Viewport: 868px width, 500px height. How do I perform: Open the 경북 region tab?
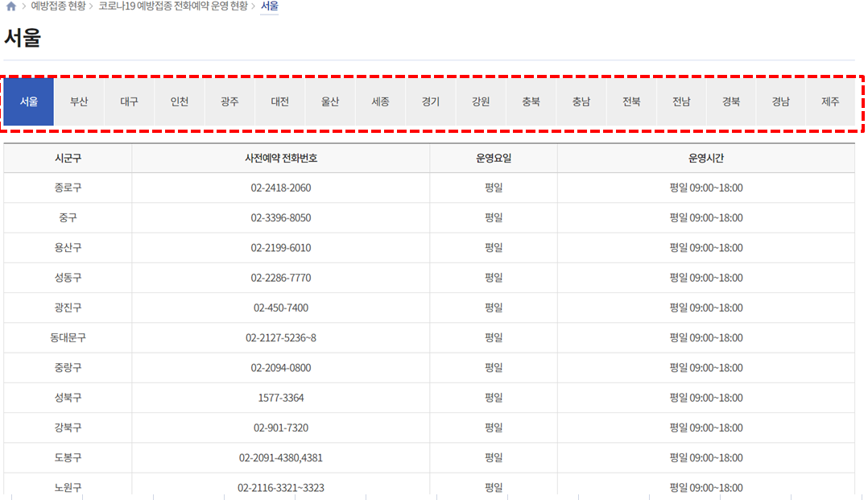tap(731, 102)
